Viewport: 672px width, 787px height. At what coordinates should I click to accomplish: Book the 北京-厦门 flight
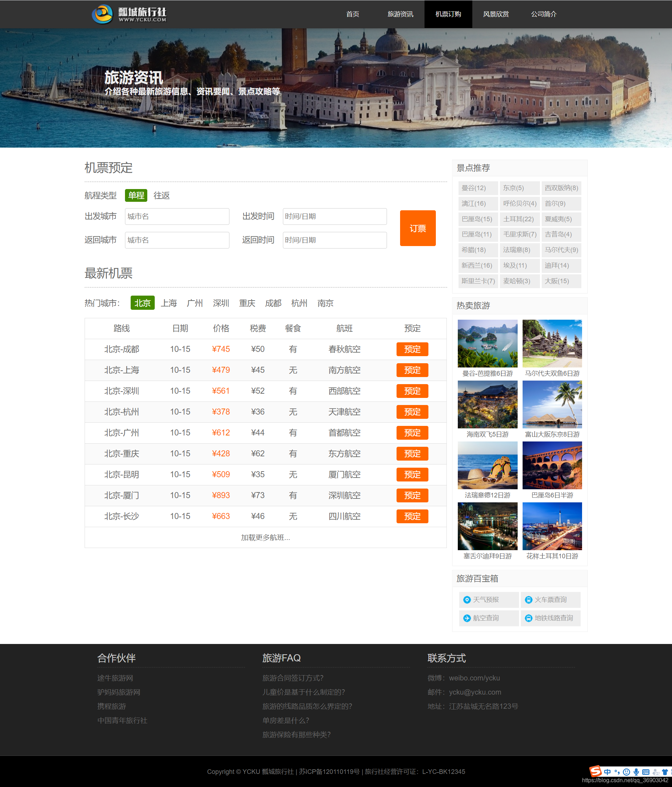tap(412, 495)
